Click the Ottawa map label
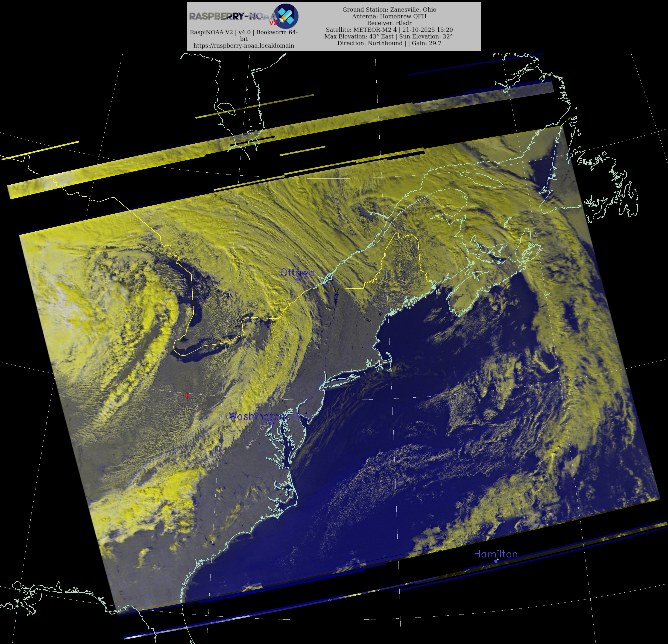 click(x=297, y=272)
